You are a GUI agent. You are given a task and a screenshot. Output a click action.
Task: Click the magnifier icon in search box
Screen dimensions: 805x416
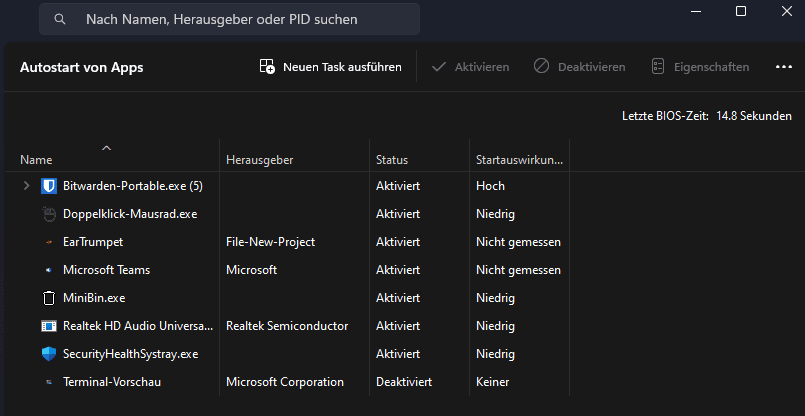pos(60,20)
